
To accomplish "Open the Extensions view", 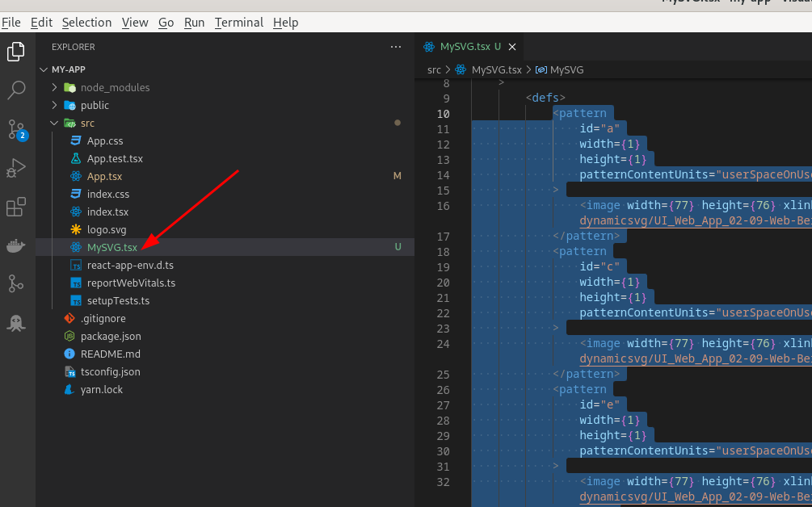I will point(16,207).
